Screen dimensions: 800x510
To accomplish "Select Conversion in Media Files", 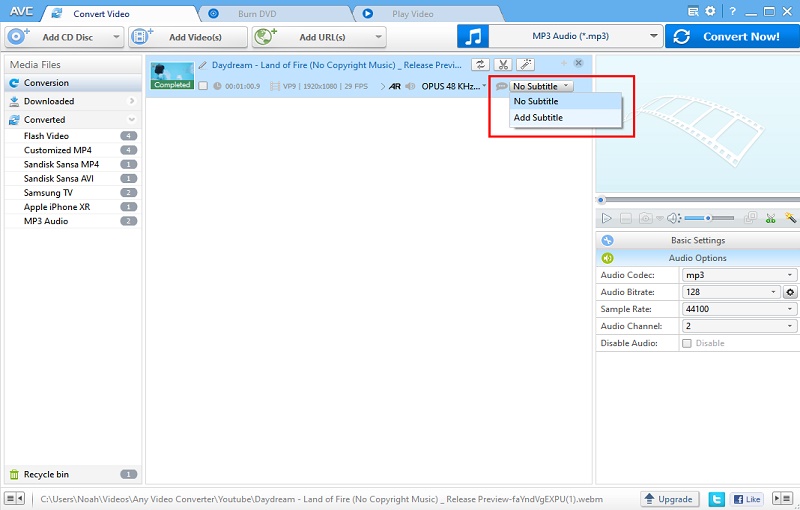I will [x=73, y=83].
